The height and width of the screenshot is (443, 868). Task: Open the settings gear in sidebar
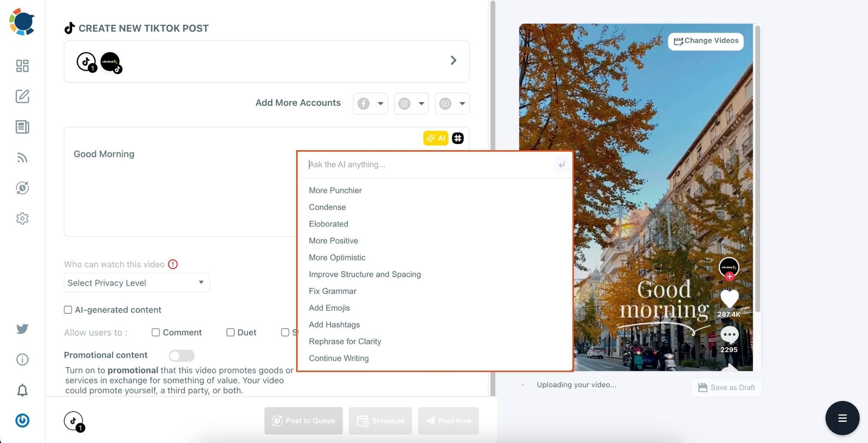22,218
